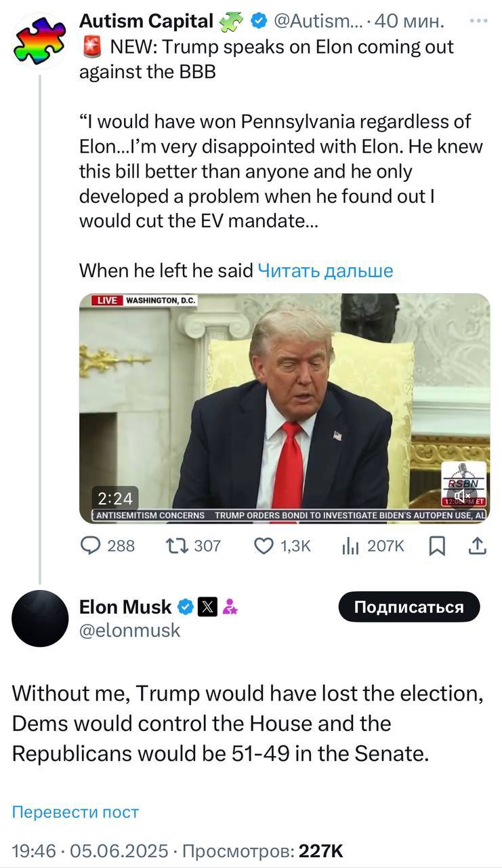Click the share upload icon
The width and height of the screenshot is (502, 868).
[477, 545]
